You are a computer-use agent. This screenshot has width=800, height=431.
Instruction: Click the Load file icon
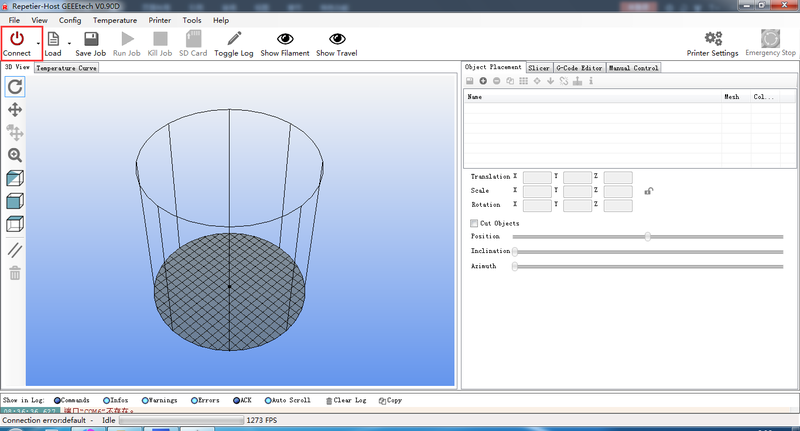tap(53, 39)
